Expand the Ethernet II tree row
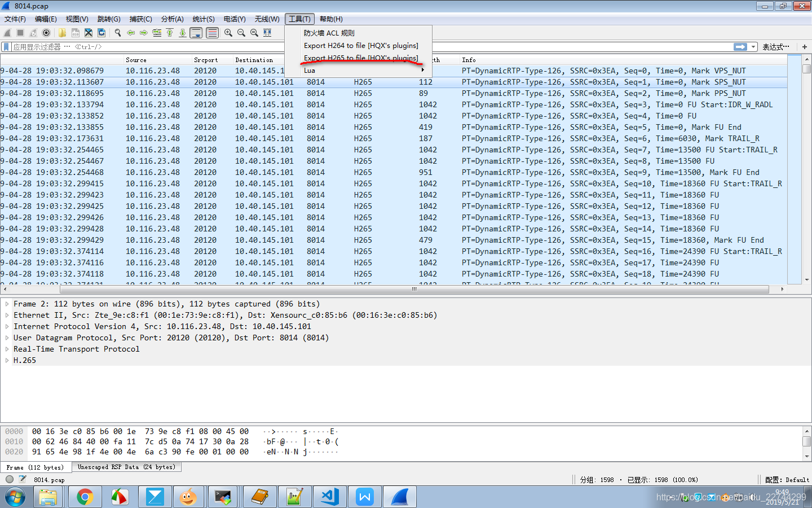 [7, 315]
